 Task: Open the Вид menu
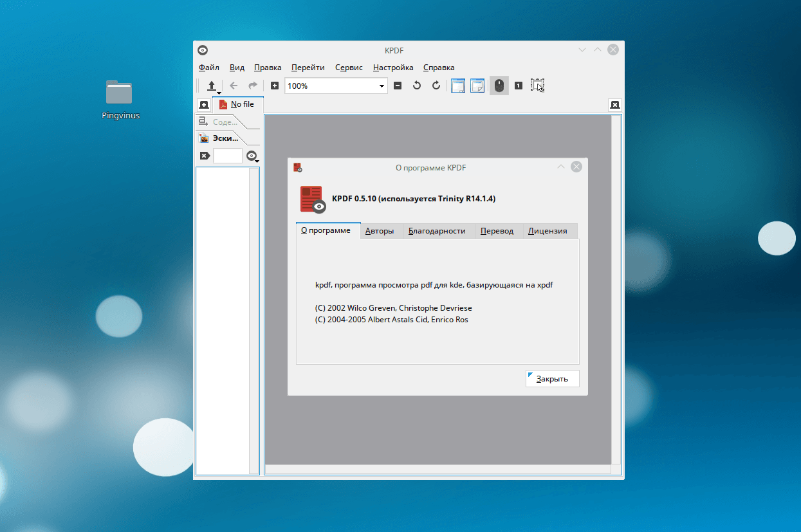[x=237, y=68]
